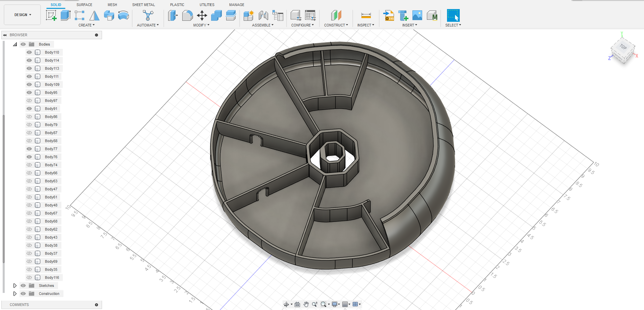Expand the Construction folder

[15, 294]
